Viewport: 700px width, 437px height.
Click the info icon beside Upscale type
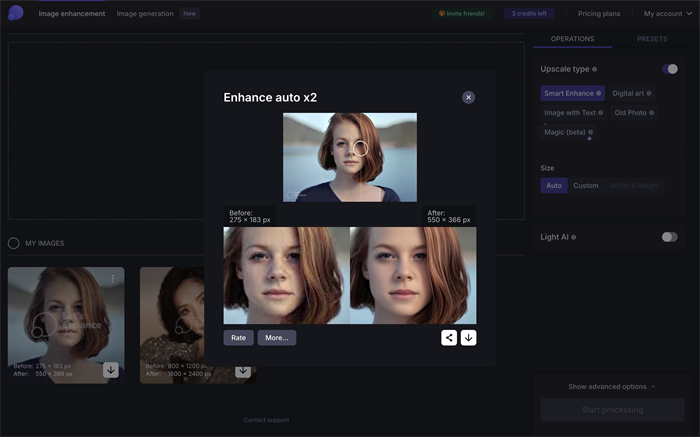coord(595,69)
